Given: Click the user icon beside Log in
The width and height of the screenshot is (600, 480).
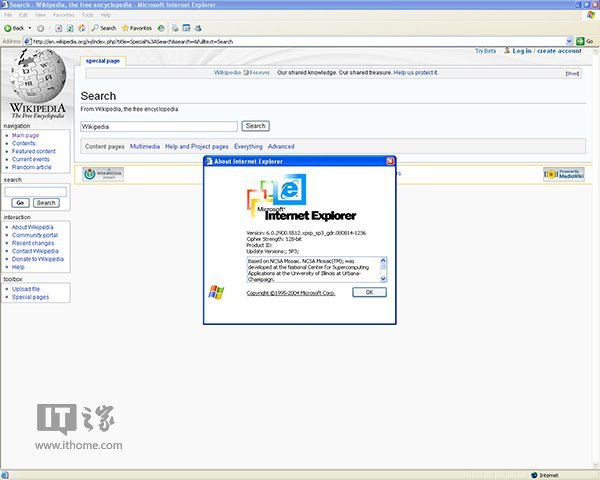Looking at the screenshot, I should (x=507, y=50).
